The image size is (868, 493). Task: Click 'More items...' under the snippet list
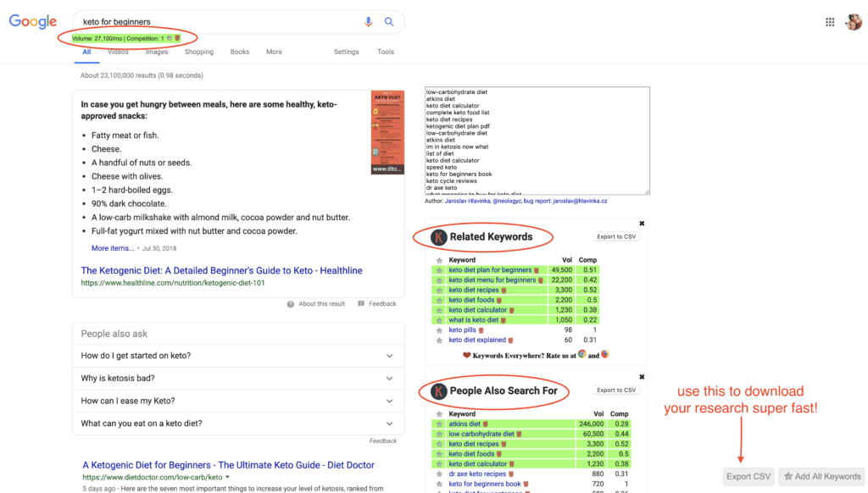[113, 248]
